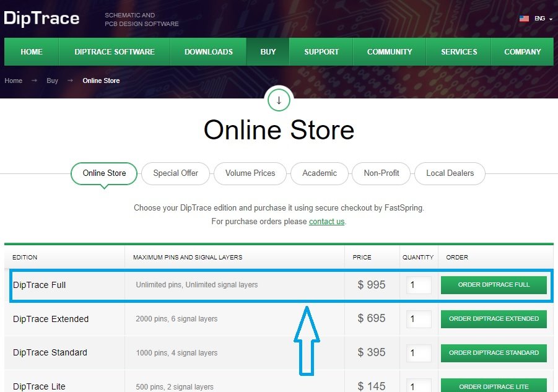Click '500 pins, 2 signal layers' text
Image resolution: width=558 pixels, height=392 pixels.
pyautogui.click(x=175, y=386)
